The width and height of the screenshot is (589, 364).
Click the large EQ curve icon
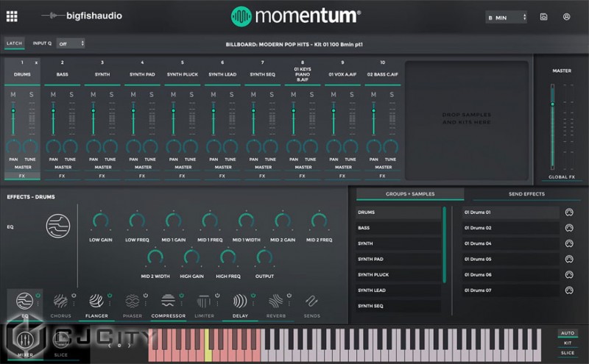coord(58,226)
